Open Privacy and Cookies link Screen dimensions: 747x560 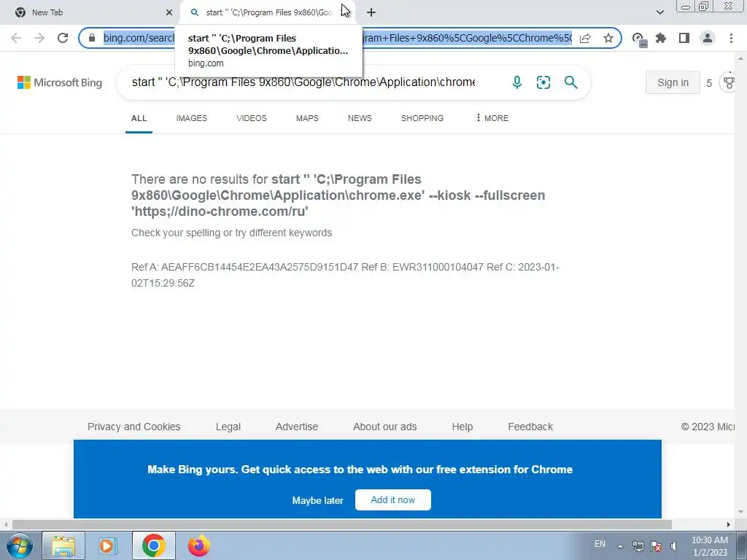(134, 427)
